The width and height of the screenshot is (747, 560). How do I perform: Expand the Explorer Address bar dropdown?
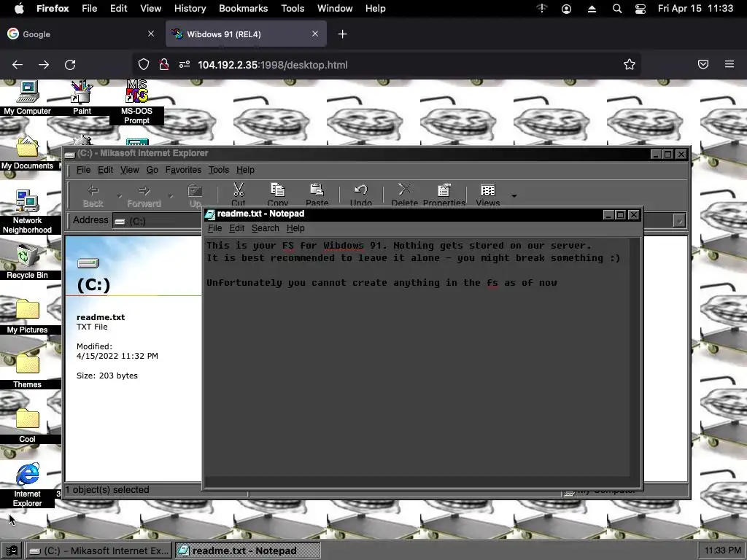[x=679, y=220]
